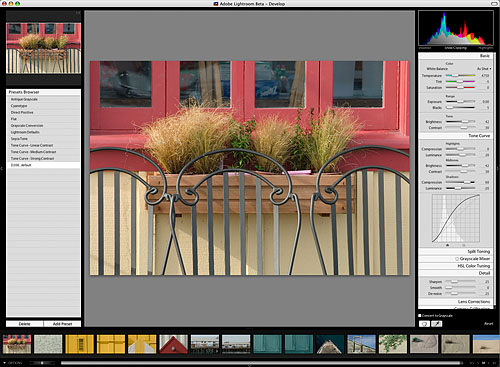Expand the Lens Corrections panel
500x367 pixels.
pyautogui.click(x=455, y=301)
